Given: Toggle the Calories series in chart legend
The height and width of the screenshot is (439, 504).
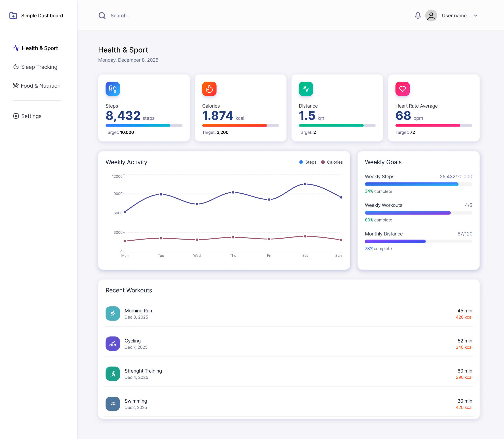Looking at the screenshot, I should point(332,162).
